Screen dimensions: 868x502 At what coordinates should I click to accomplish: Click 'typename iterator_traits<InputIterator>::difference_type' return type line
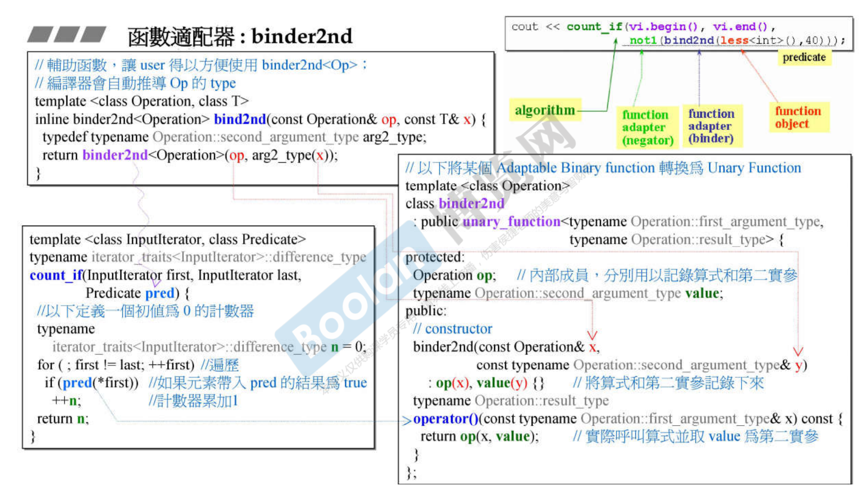click(198, 257)
